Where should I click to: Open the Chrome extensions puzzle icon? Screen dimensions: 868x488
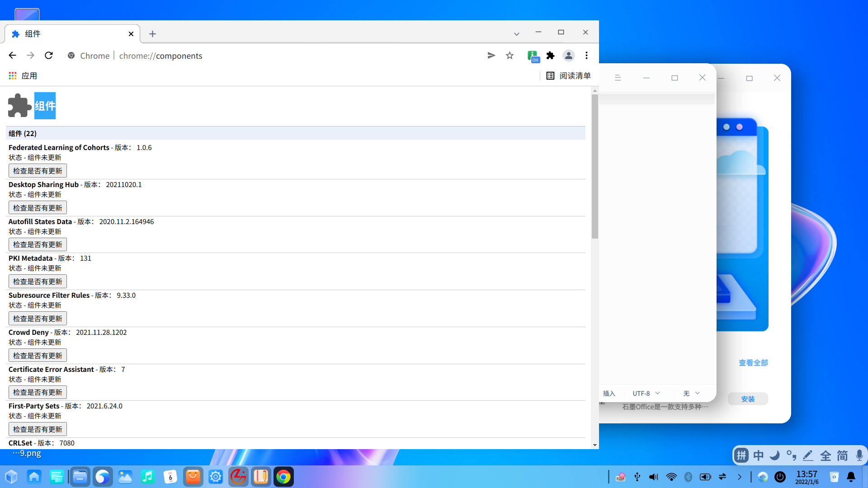coord(550,56)
